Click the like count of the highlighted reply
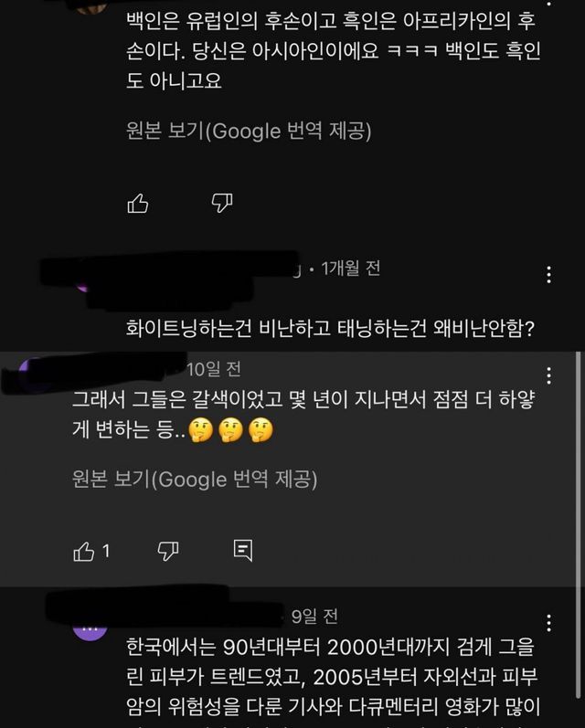This screenshot has height=728, width=585. (106, 552)
